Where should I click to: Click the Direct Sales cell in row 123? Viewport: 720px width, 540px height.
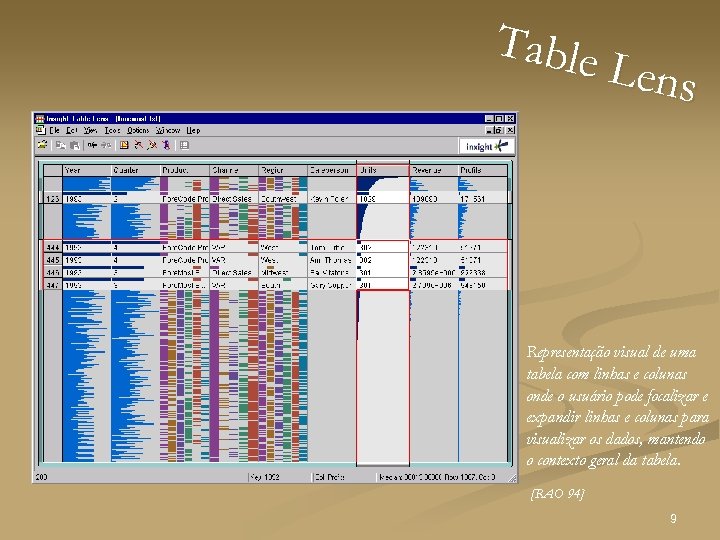point(234,199)
